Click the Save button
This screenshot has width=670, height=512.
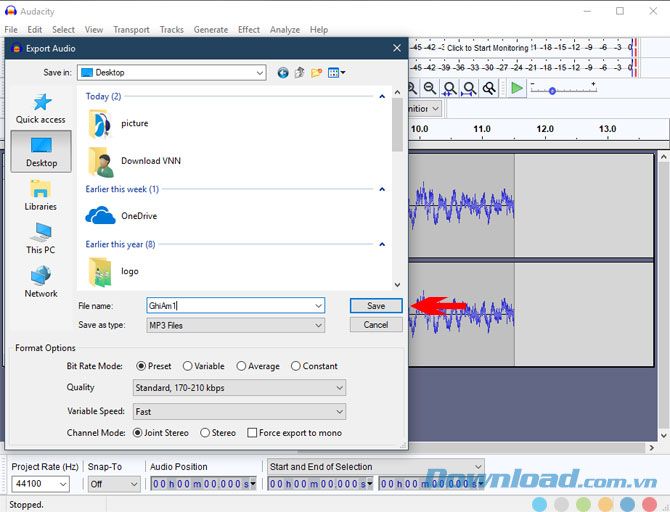pyautogui.click(x=376, y=306)
